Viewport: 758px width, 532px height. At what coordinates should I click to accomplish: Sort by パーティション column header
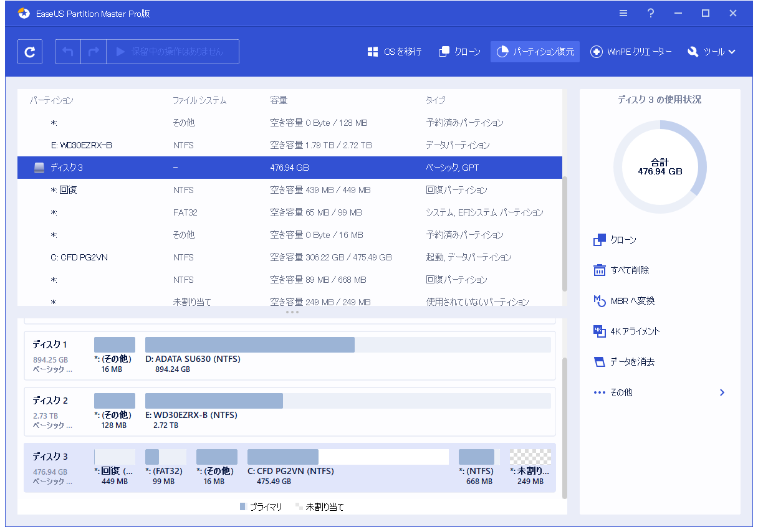[x=52, y=100]
